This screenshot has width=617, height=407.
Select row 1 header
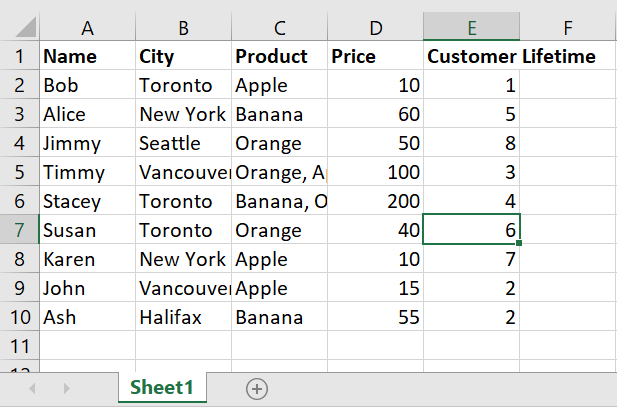tap(19, 56)
